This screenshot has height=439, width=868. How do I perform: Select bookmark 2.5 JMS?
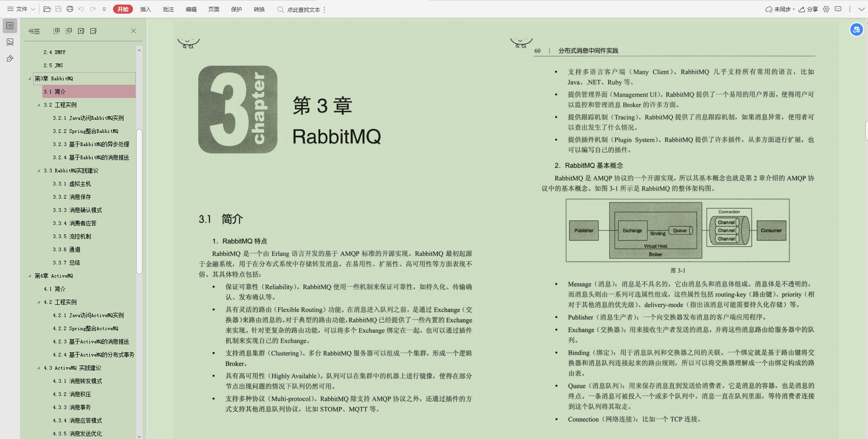pos(53,65)
